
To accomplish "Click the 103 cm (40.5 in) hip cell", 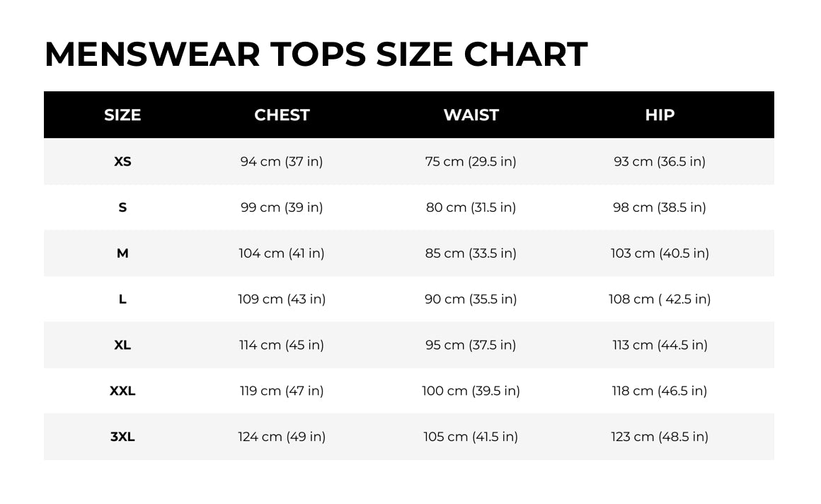I will tap(660, 253).
